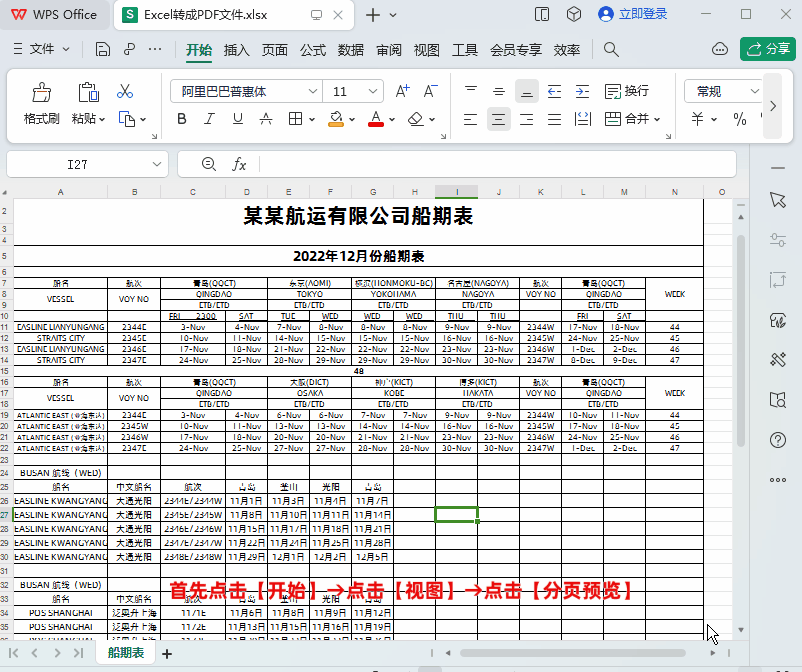Image resolution: width=802 pixels, height=672 pixels.
Task: Click the Cut scissors icon
Action: pos(125,92)
